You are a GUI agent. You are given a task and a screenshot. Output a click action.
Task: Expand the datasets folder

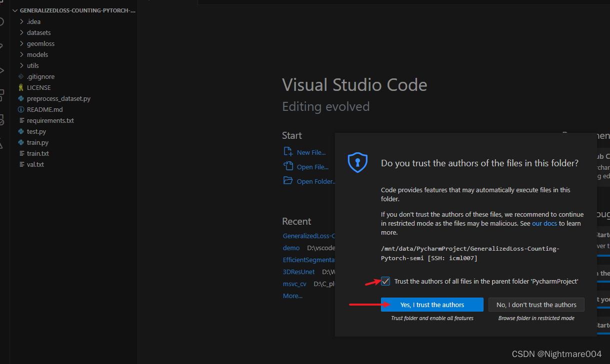[21, 33]
